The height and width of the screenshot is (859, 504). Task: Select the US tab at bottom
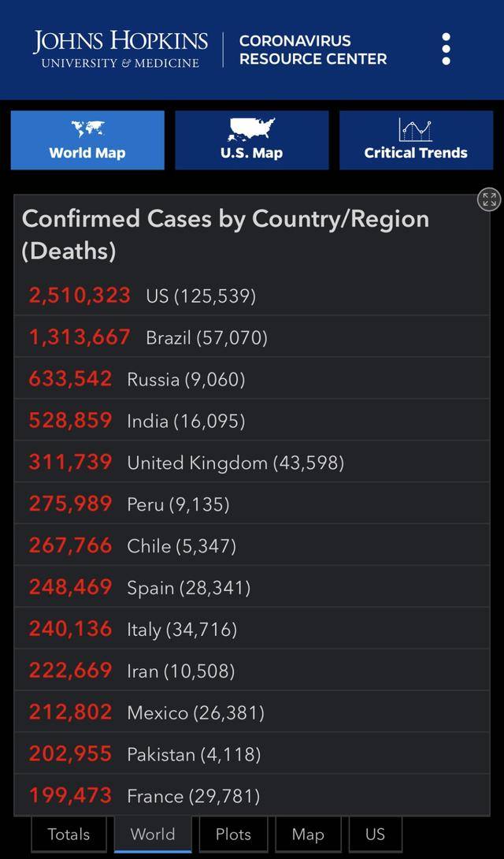375,834
